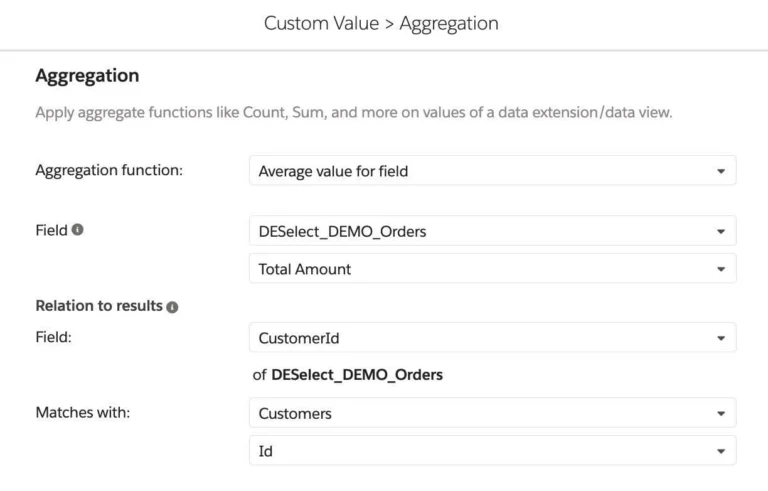Click the Aggregation section heading
Image resolution: width=768 pixels, height=491 pixels.
[x=87, y=76]
